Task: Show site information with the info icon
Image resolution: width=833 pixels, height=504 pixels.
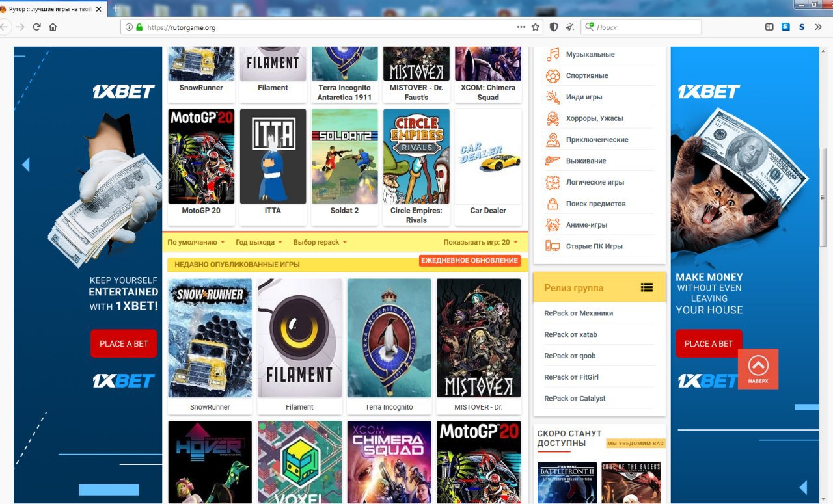Action: [129, 27]
